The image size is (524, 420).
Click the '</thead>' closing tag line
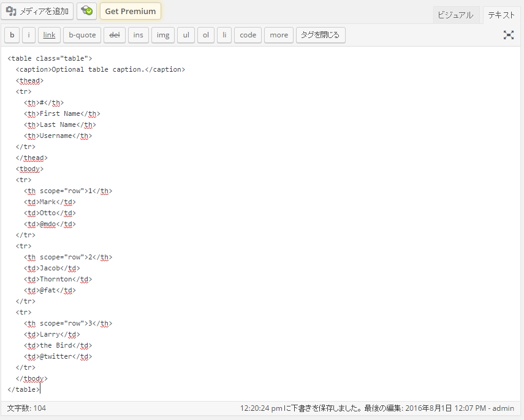pos(32,158)
